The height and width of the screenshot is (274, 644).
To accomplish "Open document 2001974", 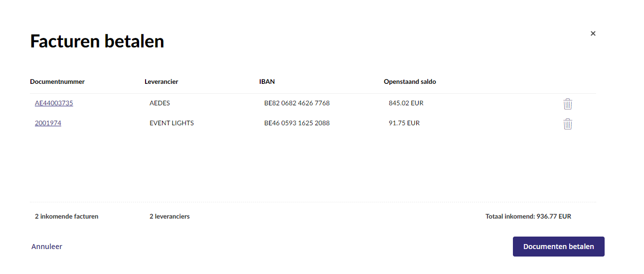I will [48, 123].
